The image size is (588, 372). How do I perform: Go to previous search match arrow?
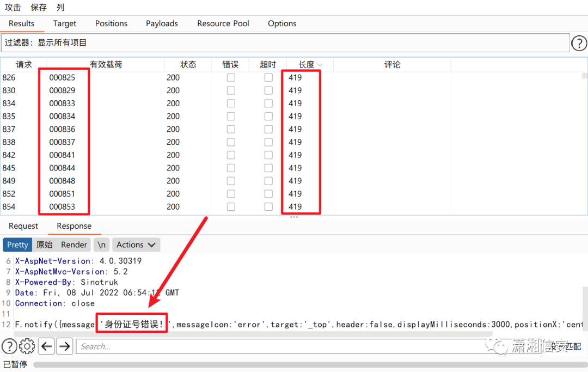47,346
